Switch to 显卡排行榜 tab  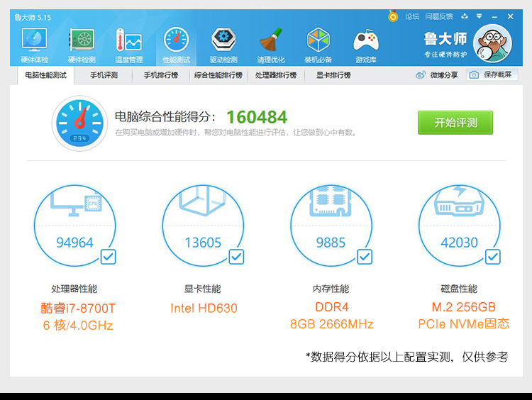(x=333, y=75)
